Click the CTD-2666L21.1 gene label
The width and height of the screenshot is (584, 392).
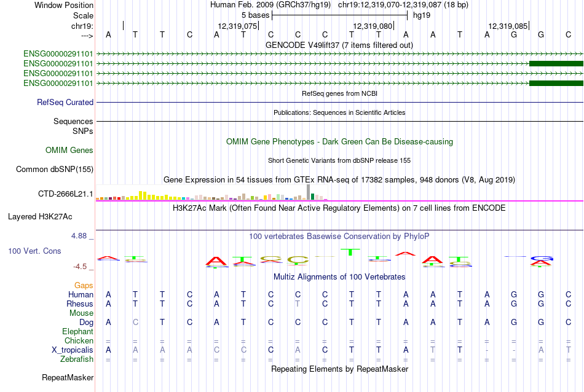coord(66,194)
